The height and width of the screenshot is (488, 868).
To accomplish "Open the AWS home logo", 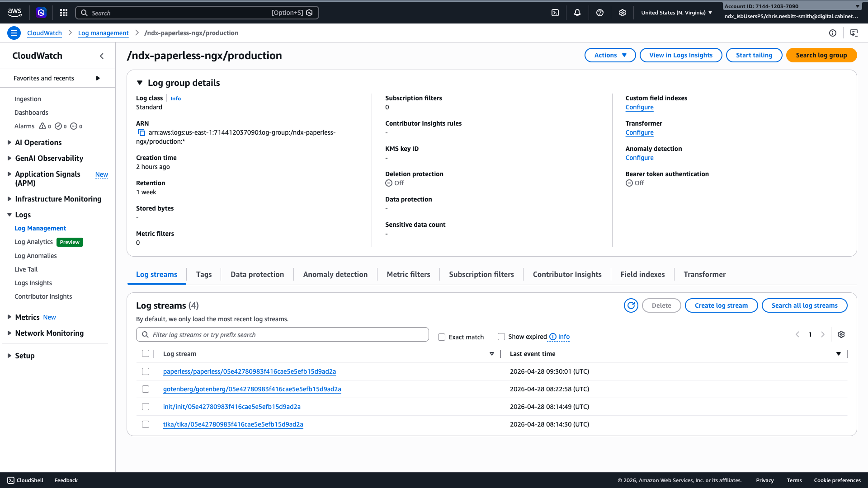I will point(14,13).
